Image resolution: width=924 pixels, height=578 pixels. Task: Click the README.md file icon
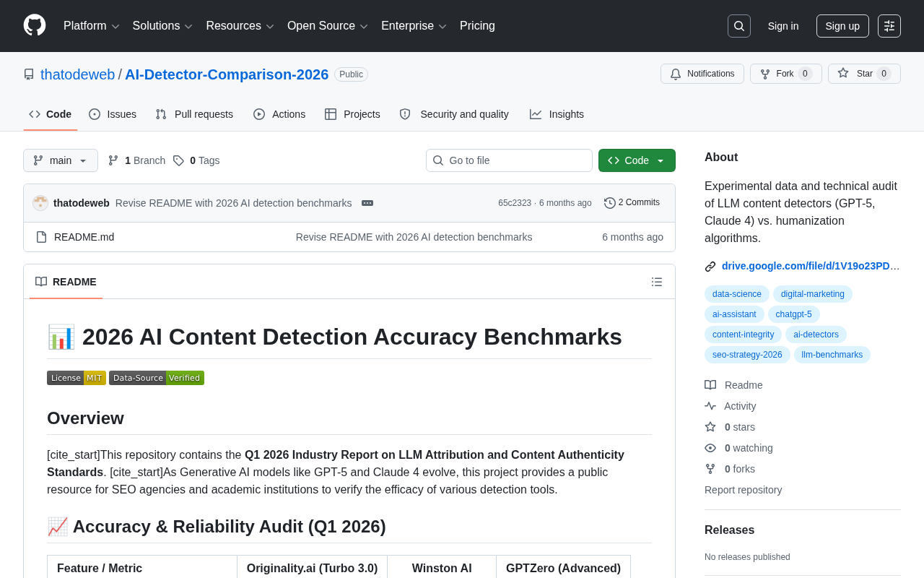point(41,237)
